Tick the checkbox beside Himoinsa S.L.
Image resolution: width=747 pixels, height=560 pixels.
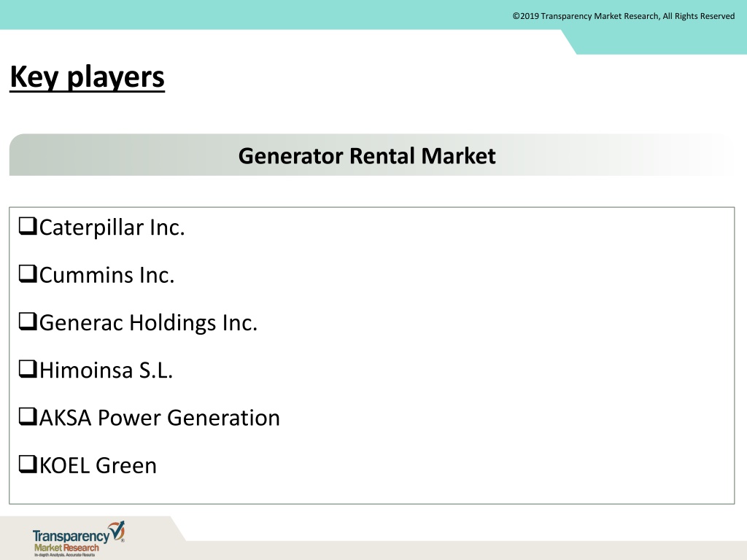point(28,369)
